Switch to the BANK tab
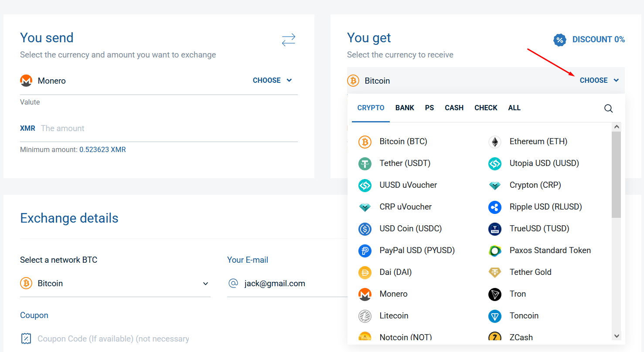The height and width of the screenshot is (352, 644). point(405,108)
